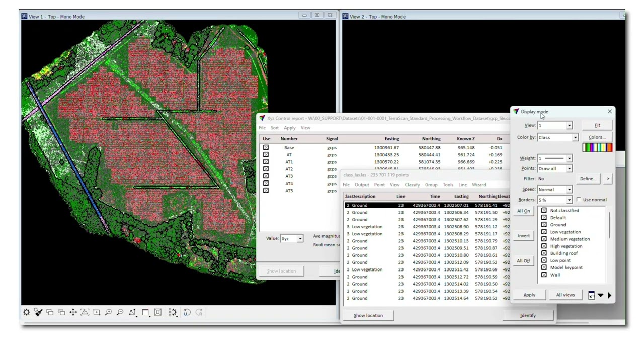This screenshot has width=644, height=362.
Task: Toggle the Not classified class visibility
Action: [x=544, y=211]
